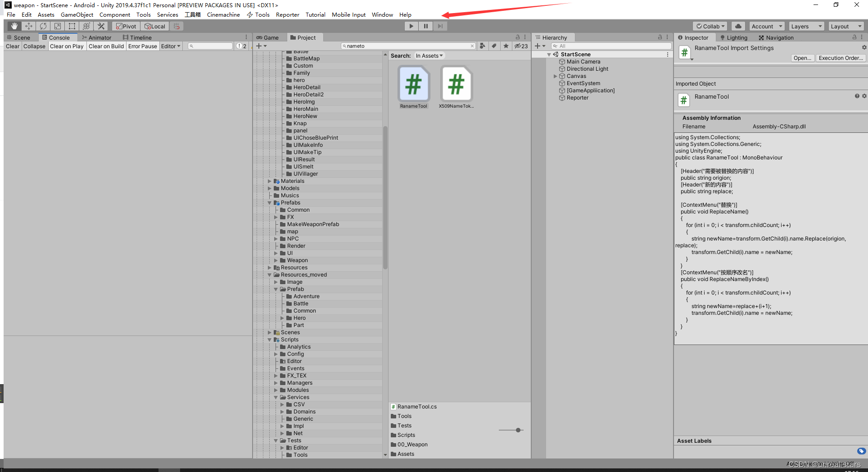Image resolution: width=868 pixels, height=472 pixels.
Task: Open Hierarchy panel options menu
Action: 667,37
